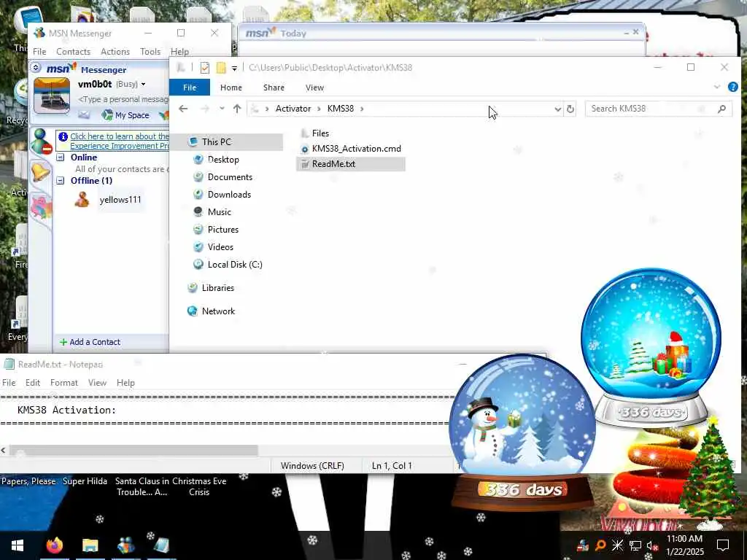
Task: Collapse the Online contacts group
Action: point(61,157)
